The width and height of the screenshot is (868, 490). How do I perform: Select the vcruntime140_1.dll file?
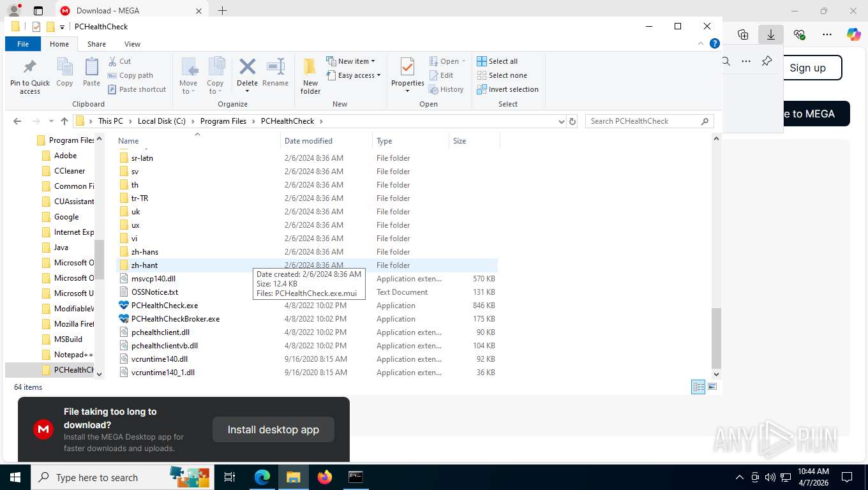[163, 373]
